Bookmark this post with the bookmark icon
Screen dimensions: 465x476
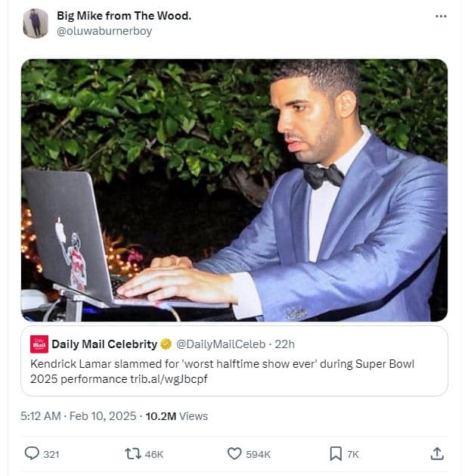coord(336,453)
